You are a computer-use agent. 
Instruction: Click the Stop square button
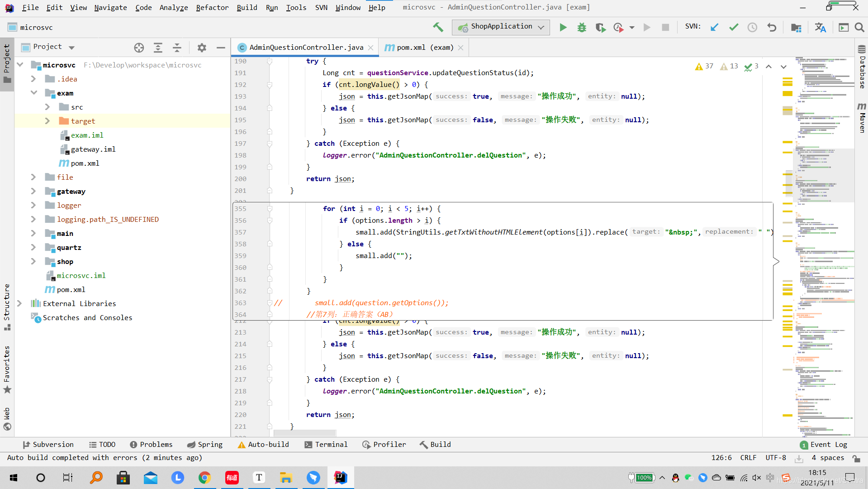click(665, 28)
